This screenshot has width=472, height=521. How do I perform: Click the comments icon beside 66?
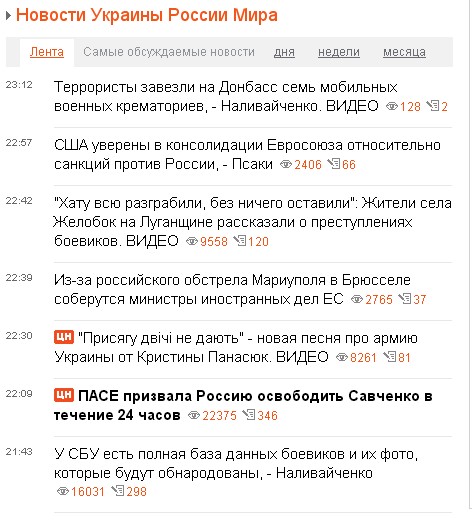coord(333,164)
